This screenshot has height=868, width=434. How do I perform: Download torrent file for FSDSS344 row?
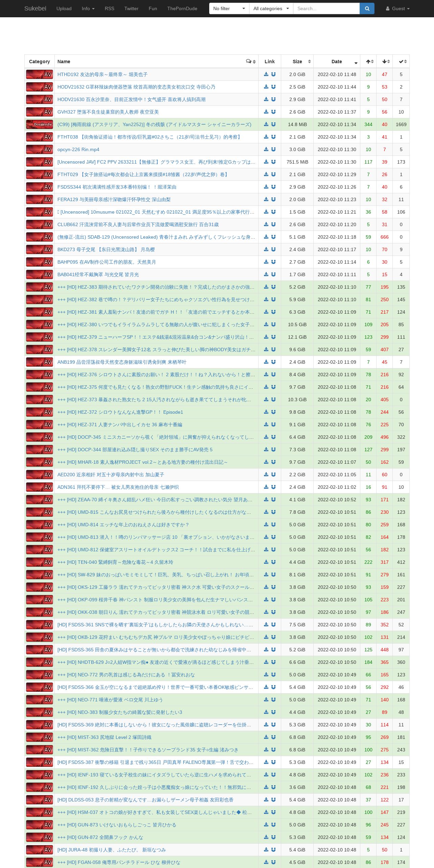[x=266, y=187]
